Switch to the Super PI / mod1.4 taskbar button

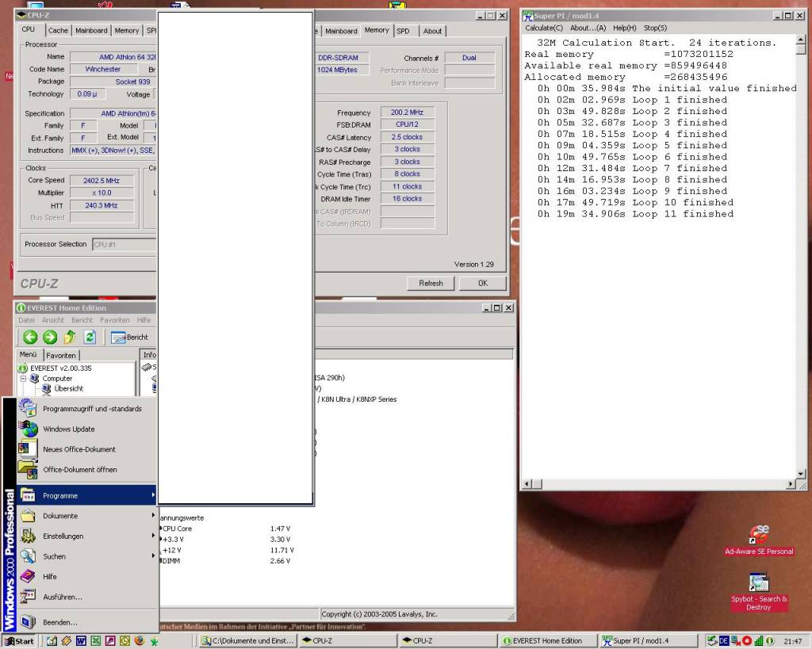click(647, 641)
